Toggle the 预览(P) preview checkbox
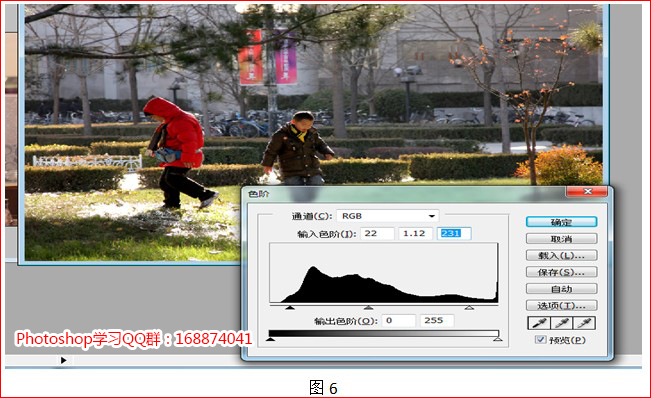This screenshot has width=651, height=398. (540, 339)
